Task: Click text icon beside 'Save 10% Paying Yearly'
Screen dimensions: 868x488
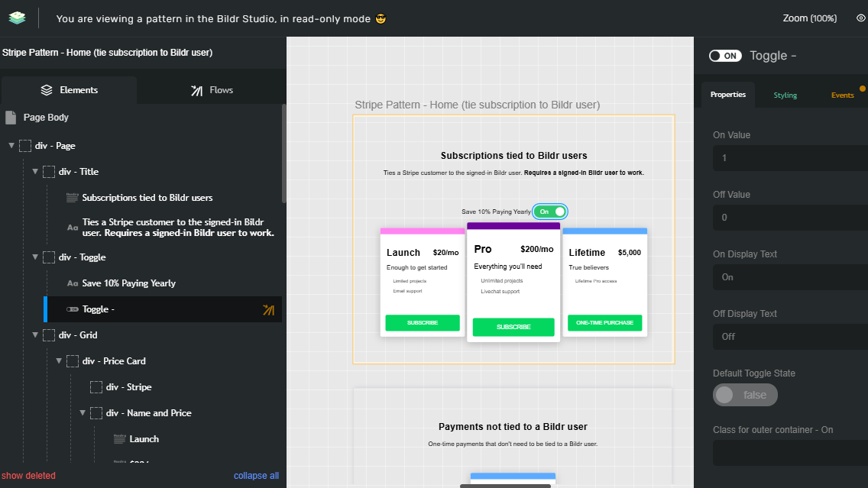Action: (x=72, y=283)
